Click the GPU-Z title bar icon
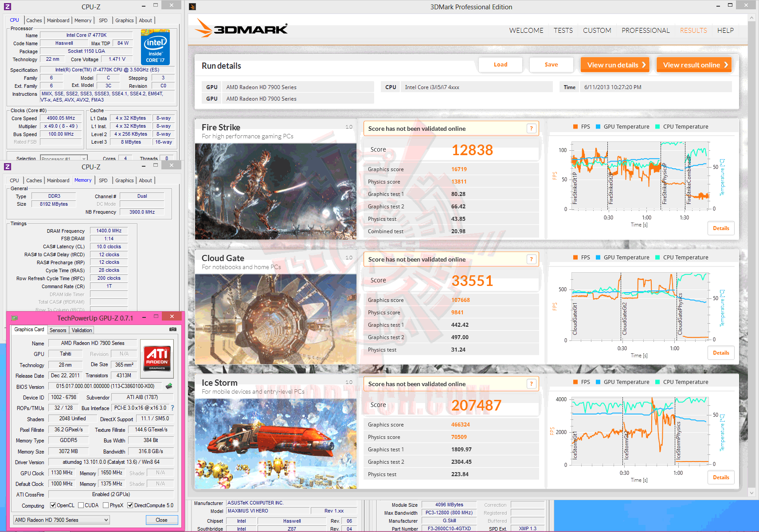The image size is (759, 532). coord(14,318)
